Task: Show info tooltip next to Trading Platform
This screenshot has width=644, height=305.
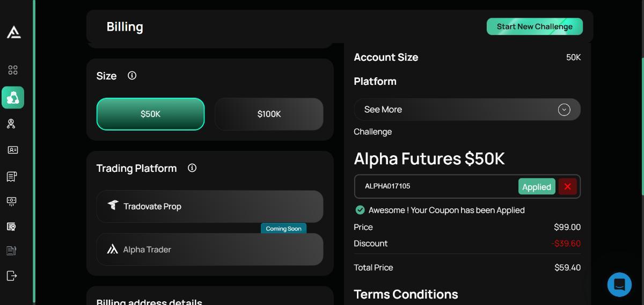Action: tap(192, 168)
